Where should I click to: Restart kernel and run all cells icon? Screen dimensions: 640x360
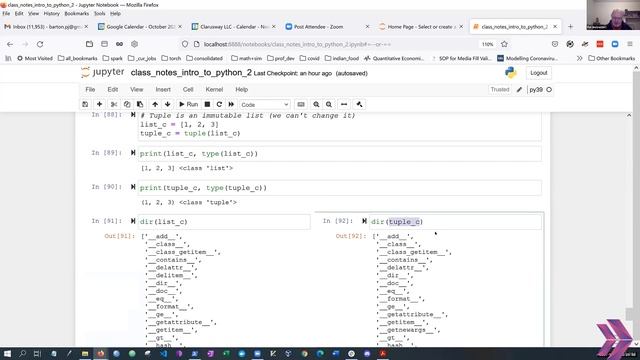pos(231,104)
